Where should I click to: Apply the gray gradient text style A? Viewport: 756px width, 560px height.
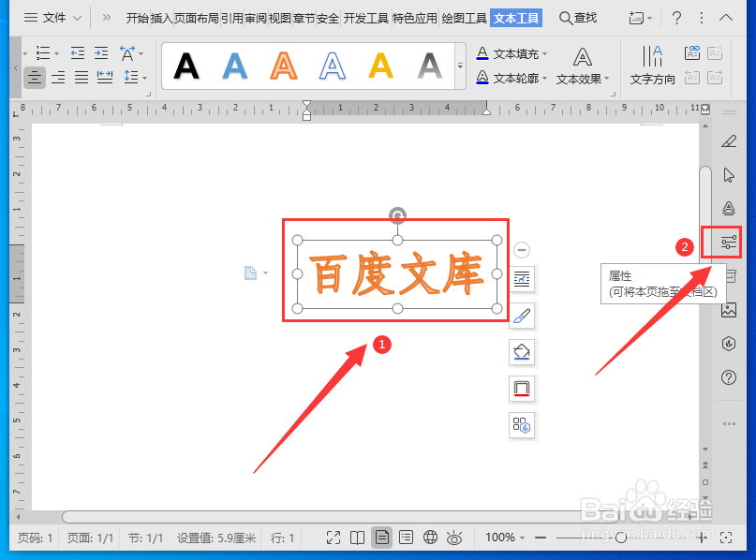click(x=430, y=66)
